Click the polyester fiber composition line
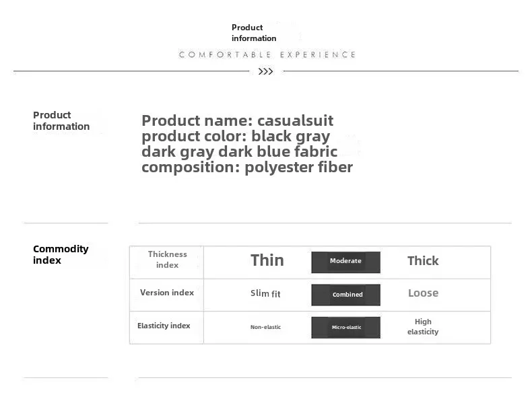 247,167
